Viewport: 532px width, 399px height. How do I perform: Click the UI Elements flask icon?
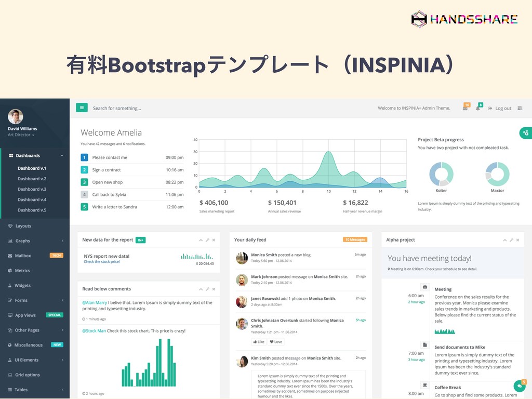tap(10, 360)
